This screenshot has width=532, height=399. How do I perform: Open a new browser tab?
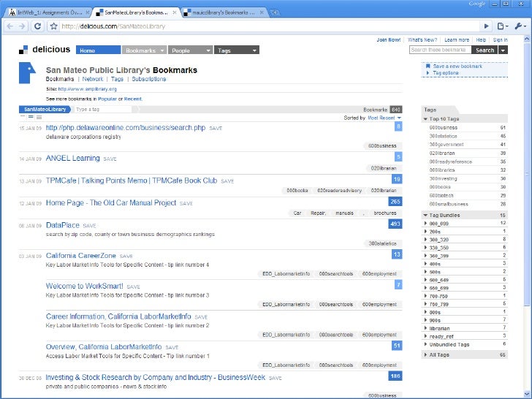[274, 13]
